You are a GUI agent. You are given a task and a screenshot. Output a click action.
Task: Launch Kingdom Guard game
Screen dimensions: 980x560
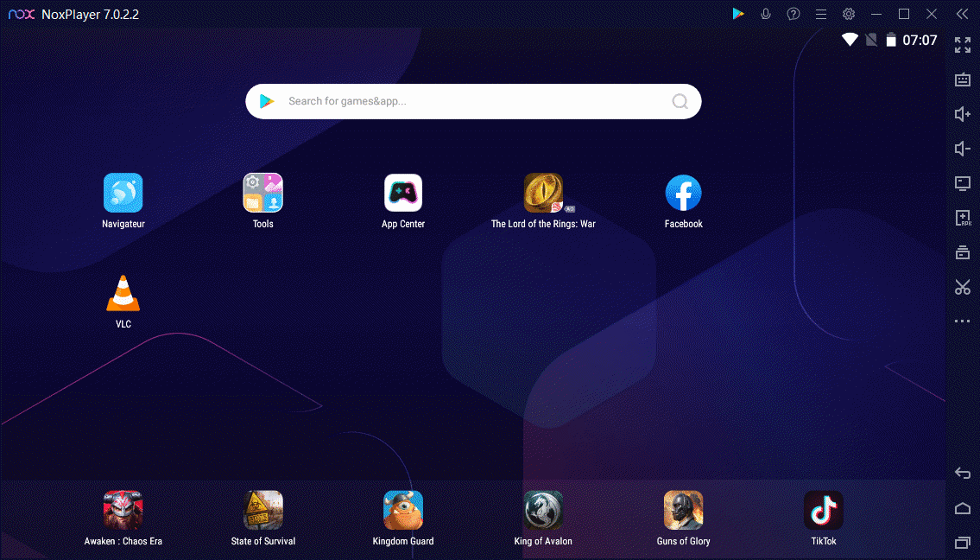[x=403, y=511]
